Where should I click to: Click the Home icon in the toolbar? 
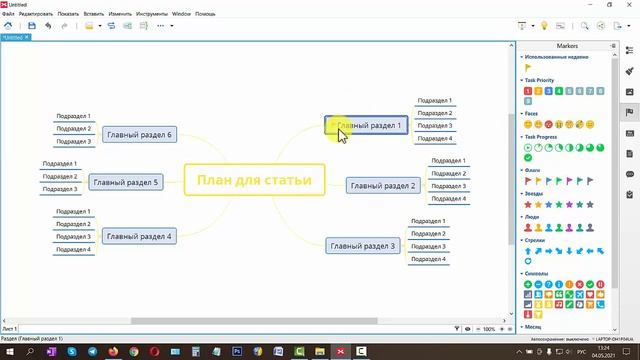coord(8,26)
